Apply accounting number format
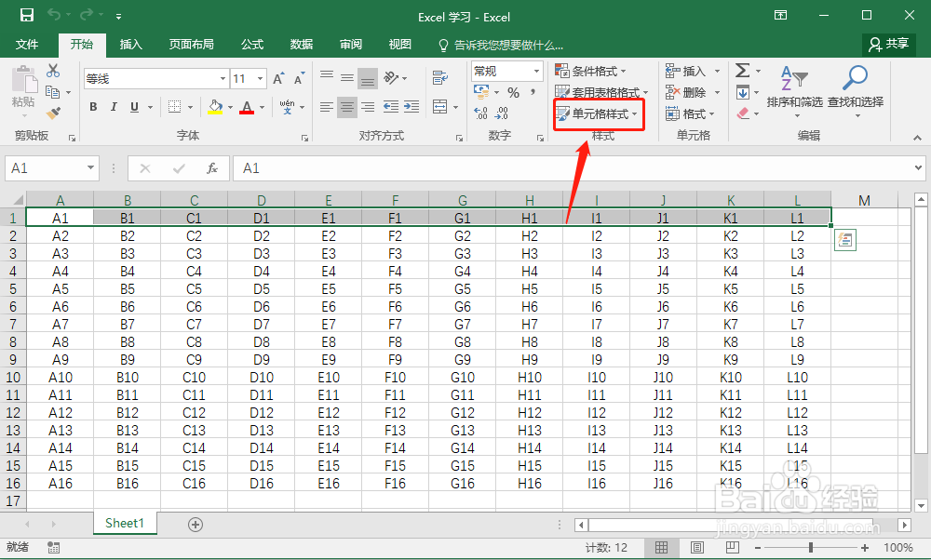Viewport: 931px width, 560px height. [x=481, y=92]
